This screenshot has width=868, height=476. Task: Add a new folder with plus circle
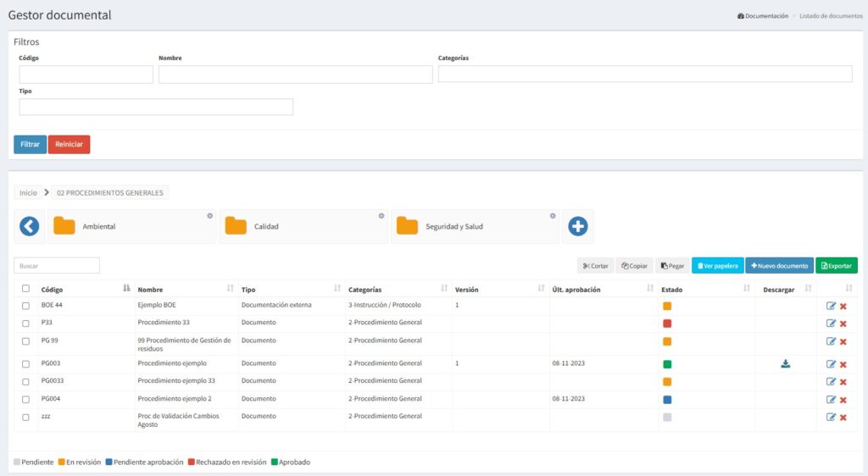click(x=578, y=226)
